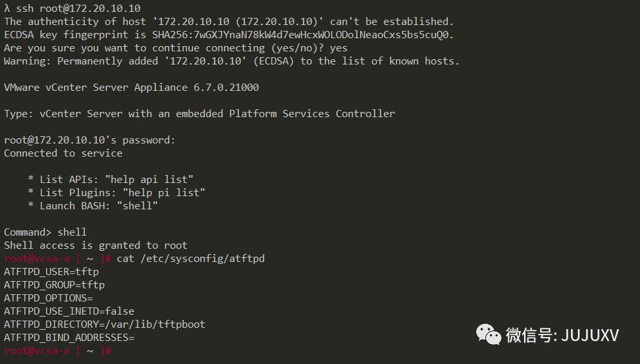The image size is (640, 364).
Task: Click the 'help api list' hint text
Action: 149,180
